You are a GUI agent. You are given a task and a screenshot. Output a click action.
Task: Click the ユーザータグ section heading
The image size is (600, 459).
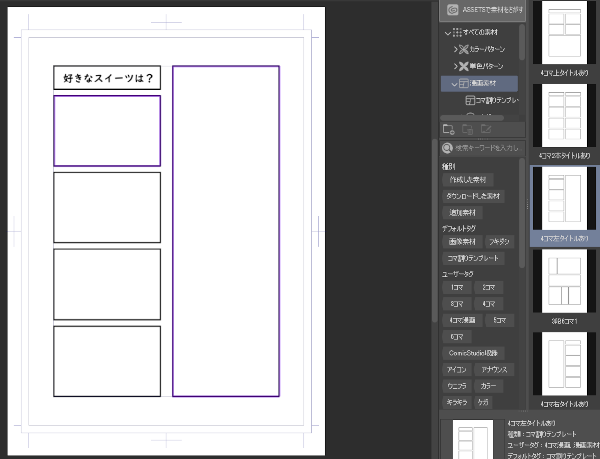click(457, 274)
